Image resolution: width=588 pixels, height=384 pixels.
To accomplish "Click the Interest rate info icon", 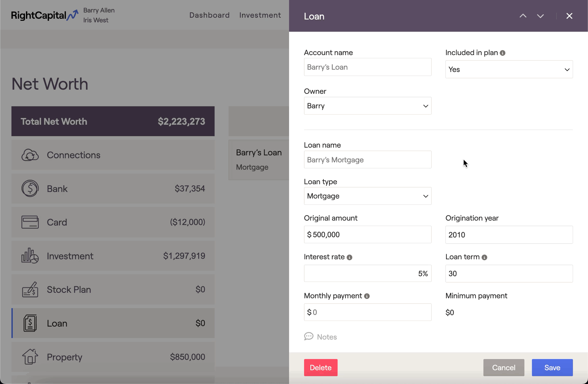I will pyautogui.click(x=349, y=257).
